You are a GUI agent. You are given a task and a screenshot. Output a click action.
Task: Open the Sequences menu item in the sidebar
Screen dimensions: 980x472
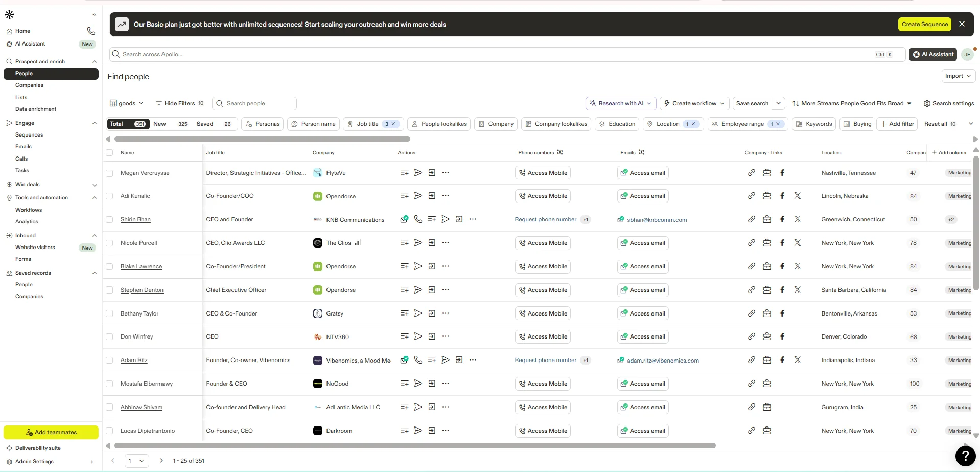pos(29,134)
